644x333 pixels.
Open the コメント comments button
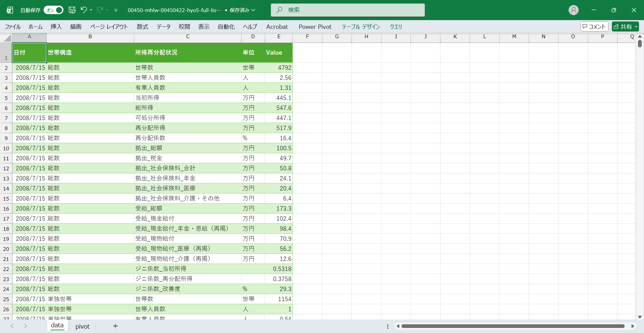594,26
